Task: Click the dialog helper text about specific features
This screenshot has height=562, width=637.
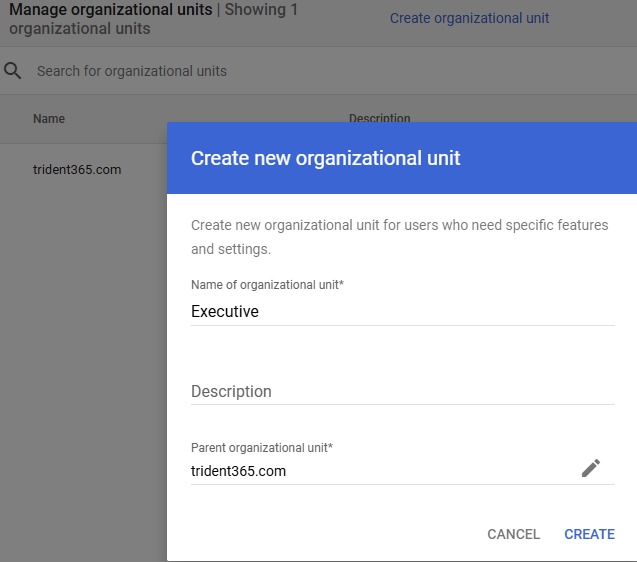Action: [x=399, y=236]
